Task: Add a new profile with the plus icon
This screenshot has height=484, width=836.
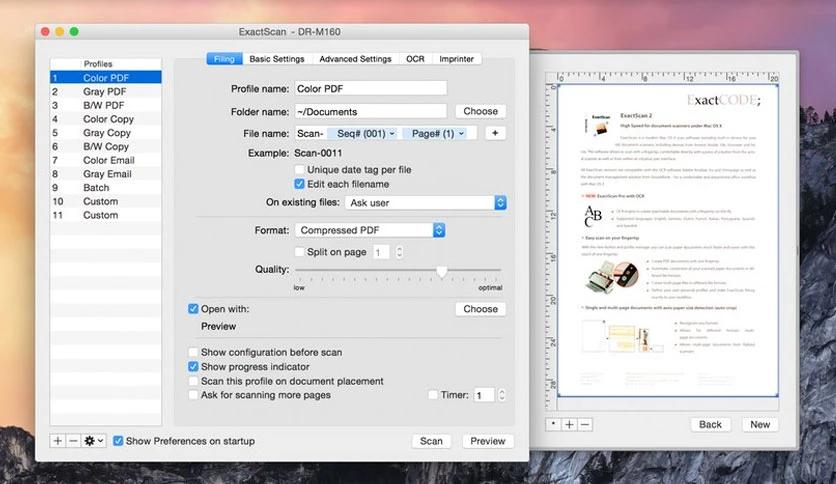Action: pos(58,441)
